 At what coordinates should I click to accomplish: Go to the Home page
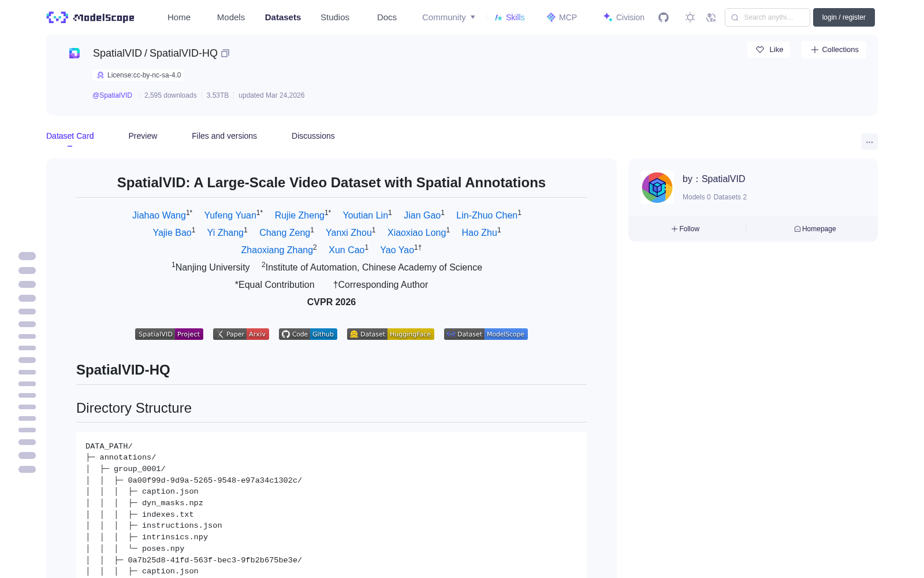point(179,17)
